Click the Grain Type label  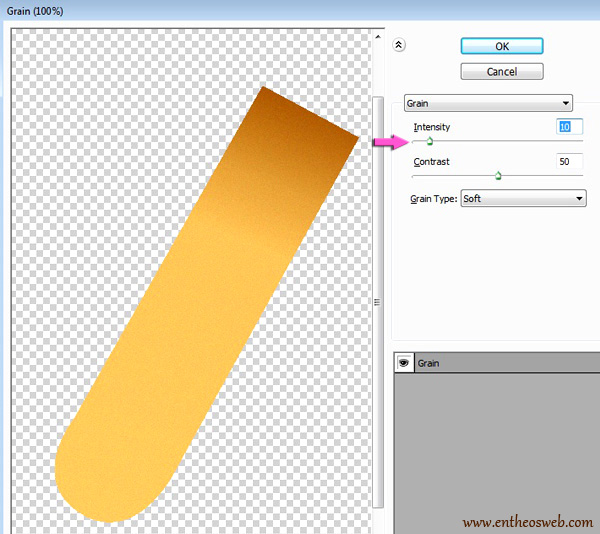coord(434,199)
